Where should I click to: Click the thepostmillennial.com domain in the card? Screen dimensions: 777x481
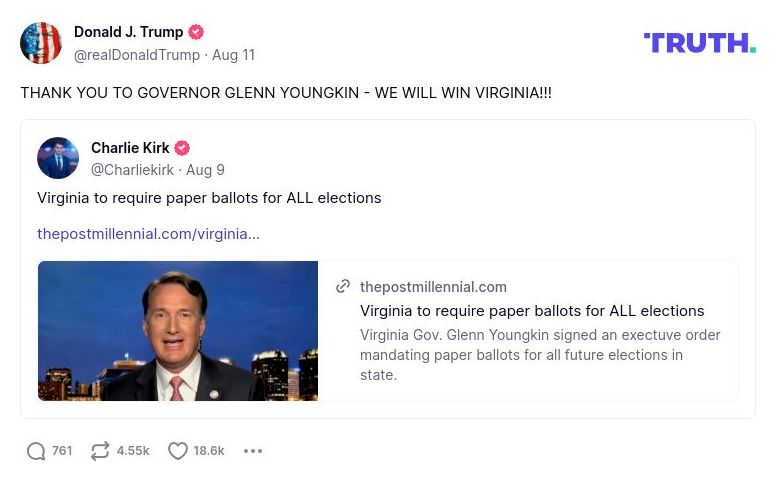[433, 287]
